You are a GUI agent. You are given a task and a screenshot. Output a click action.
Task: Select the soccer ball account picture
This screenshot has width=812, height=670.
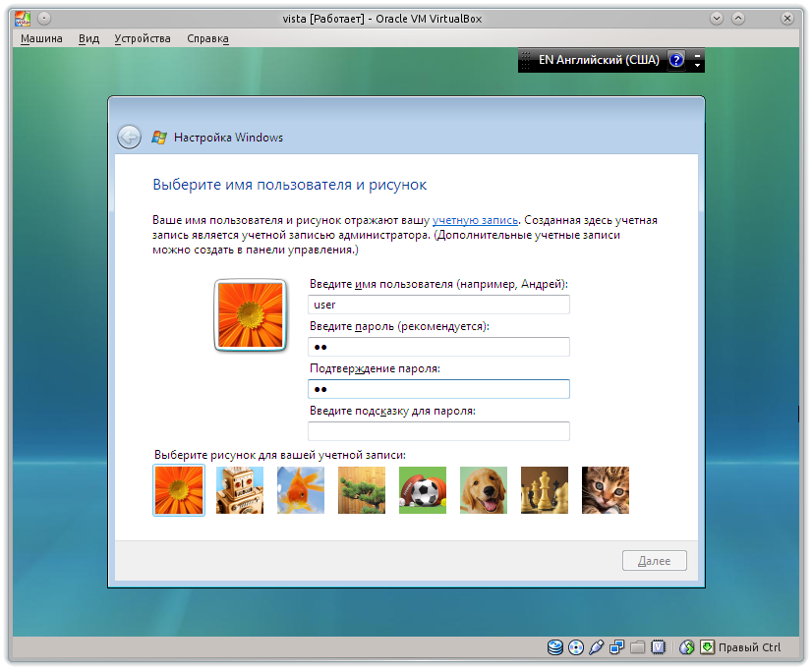tap(422, 490)
